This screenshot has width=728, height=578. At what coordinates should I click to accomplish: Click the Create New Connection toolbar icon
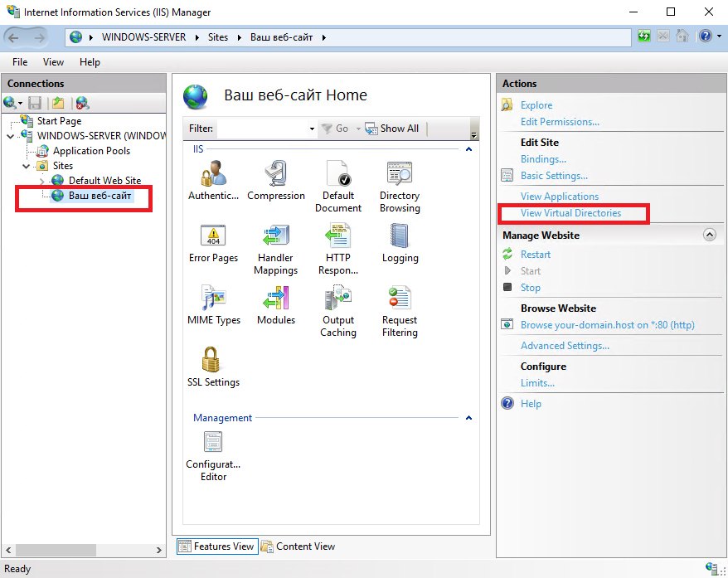click(10, 103)
